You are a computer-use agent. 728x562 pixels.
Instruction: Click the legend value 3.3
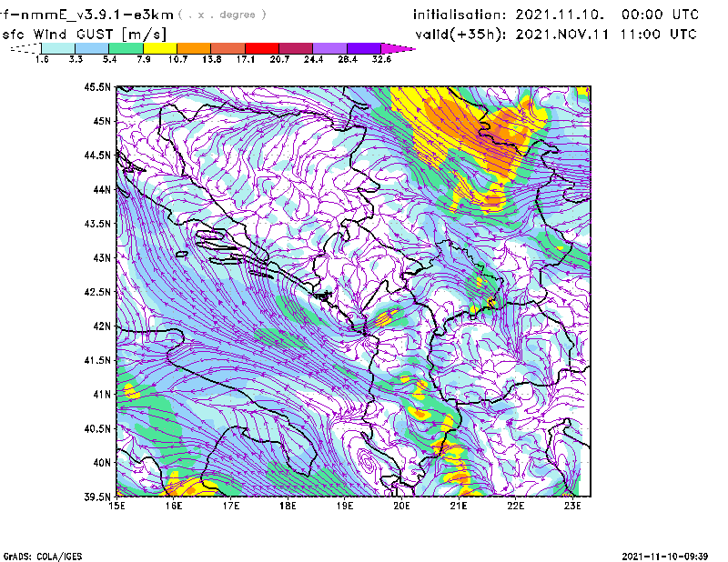click(76, 59)
